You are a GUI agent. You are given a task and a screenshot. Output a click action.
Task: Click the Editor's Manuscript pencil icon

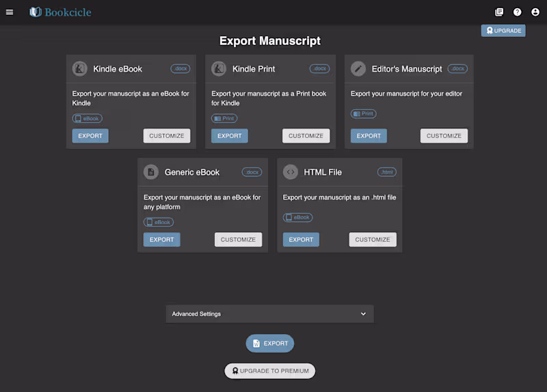(x=358, y=69)
